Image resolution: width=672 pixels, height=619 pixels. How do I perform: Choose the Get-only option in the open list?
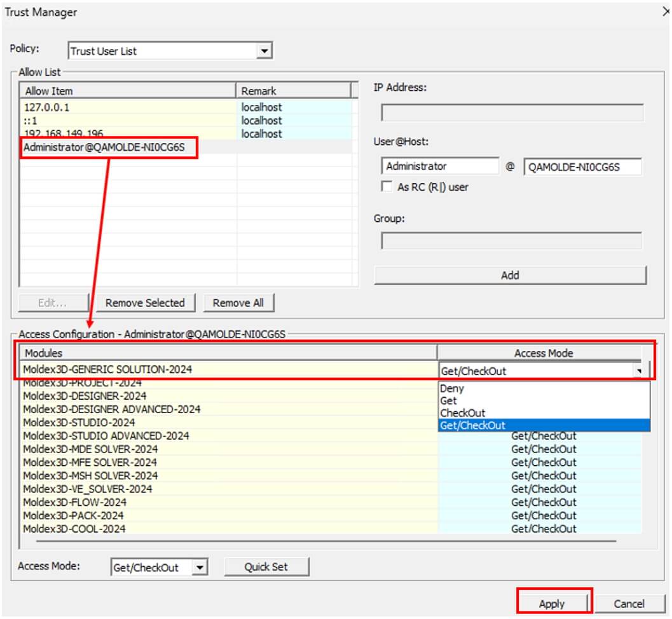tap(544, 401)
